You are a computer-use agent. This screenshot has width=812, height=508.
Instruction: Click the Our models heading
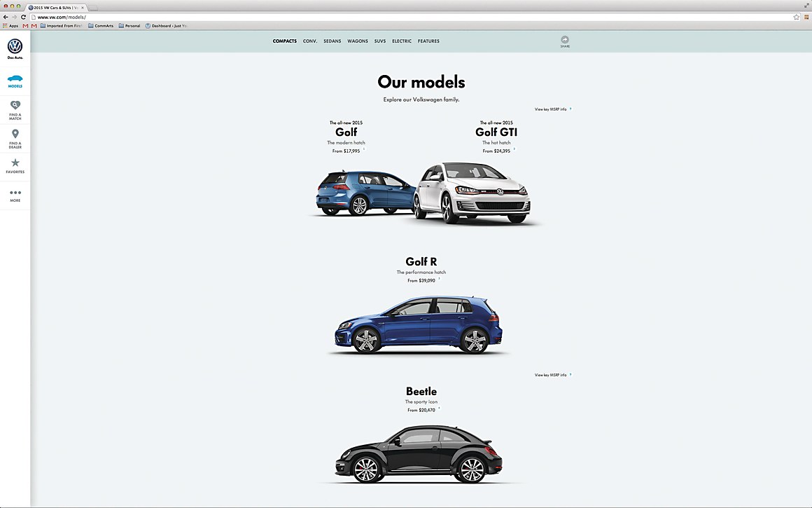coord(421,82)
